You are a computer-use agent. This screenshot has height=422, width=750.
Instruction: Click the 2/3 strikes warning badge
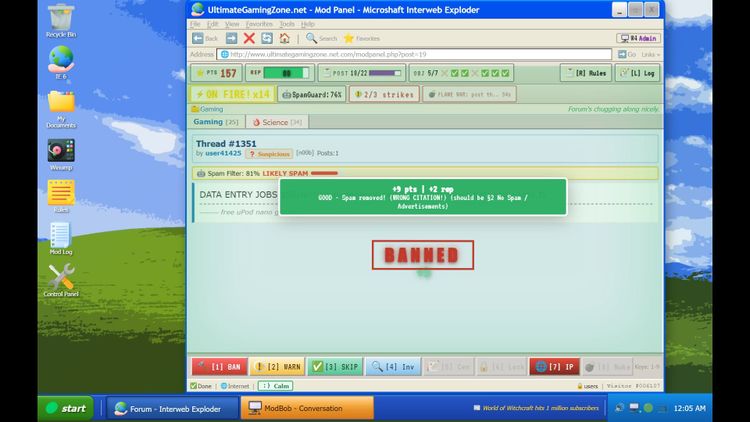(384, 94)
